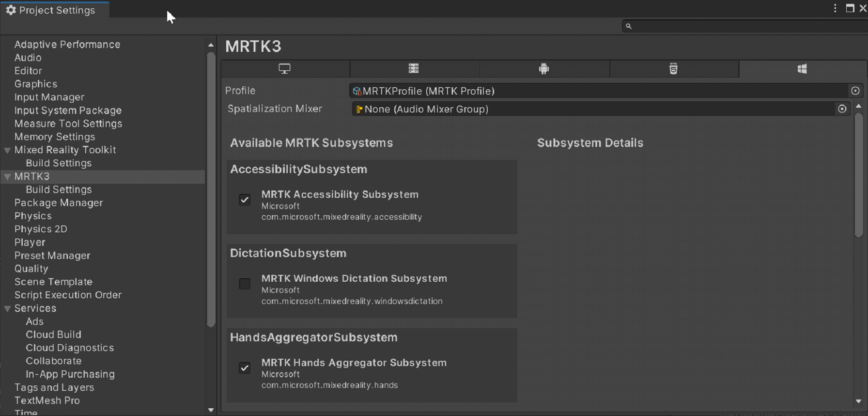Open Audio settings
The height and width of the screenshot is (416, 868).
28,58
